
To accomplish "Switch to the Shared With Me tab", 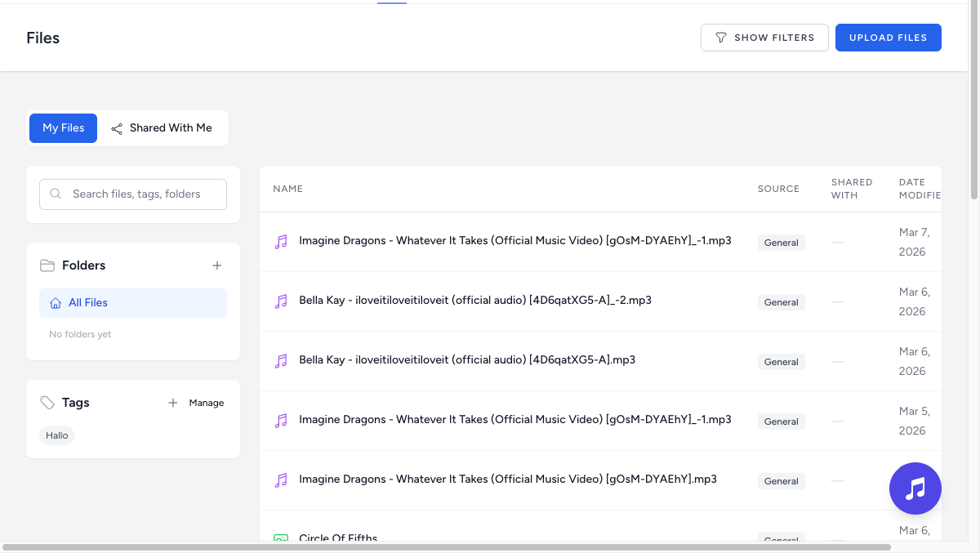I will pos(171,128).
